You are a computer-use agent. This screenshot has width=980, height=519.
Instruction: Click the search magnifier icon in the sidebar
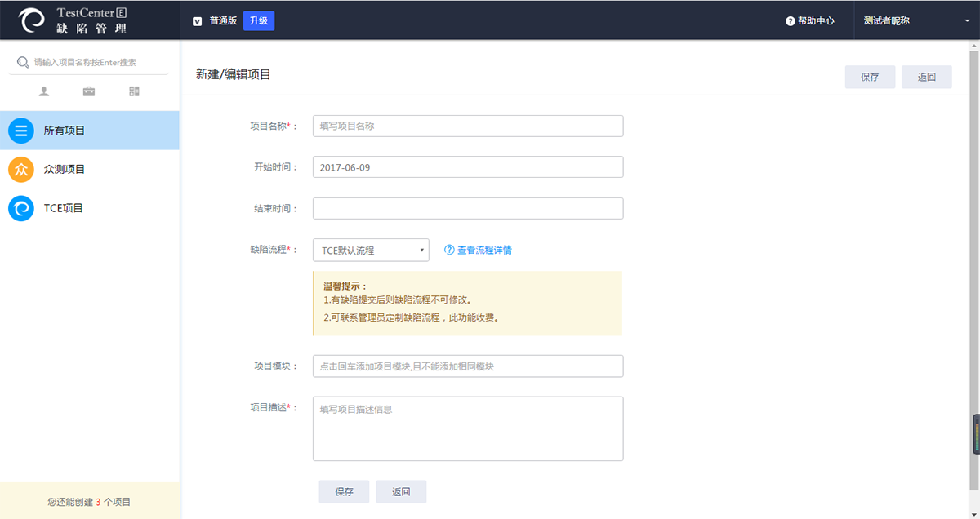pyautogui.click(x=23, y=62)
